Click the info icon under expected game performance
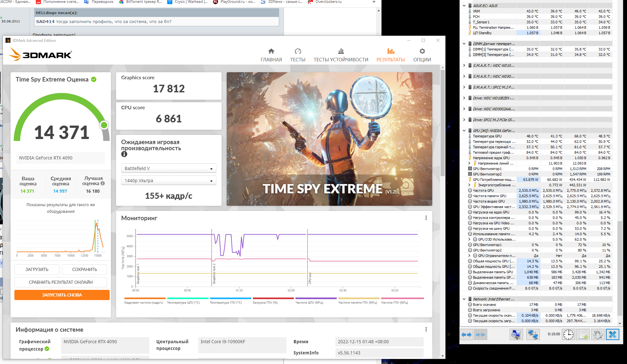The height and width of the screenshot is (364, 627). tap(124, 154)
